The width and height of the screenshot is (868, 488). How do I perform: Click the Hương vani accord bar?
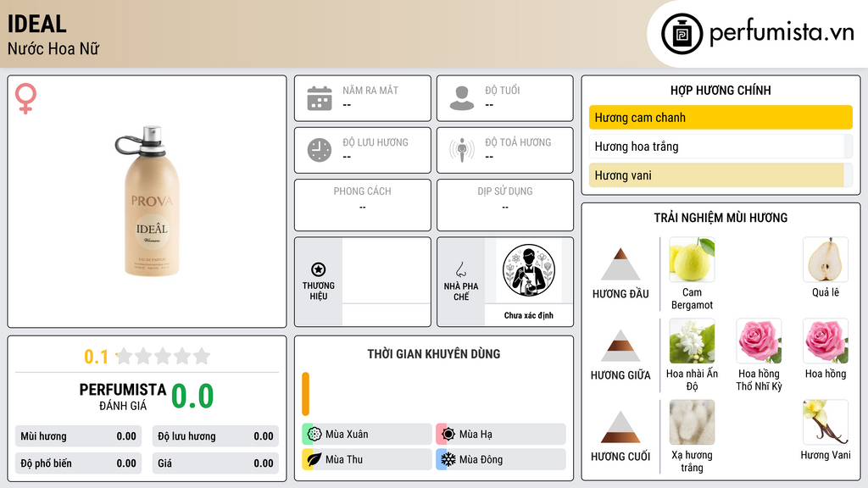(721, 175)
